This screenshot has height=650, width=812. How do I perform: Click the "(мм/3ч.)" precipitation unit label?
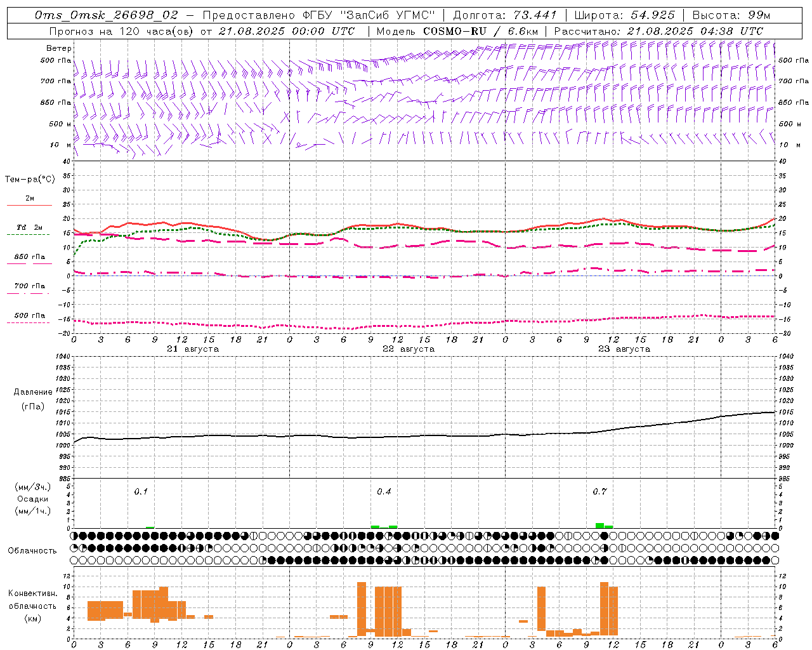click(33, 487)
